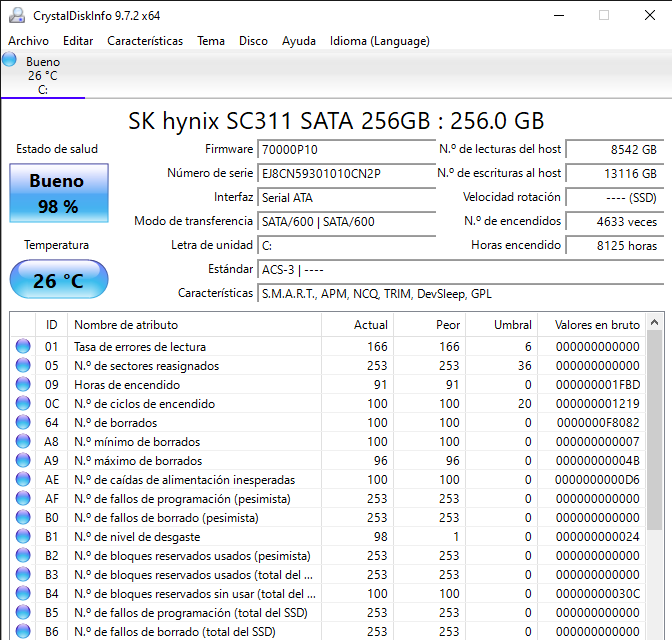Click status orb for Horas de encendido row
Viewport: 672px width, 640px height.
coord(23,385)
